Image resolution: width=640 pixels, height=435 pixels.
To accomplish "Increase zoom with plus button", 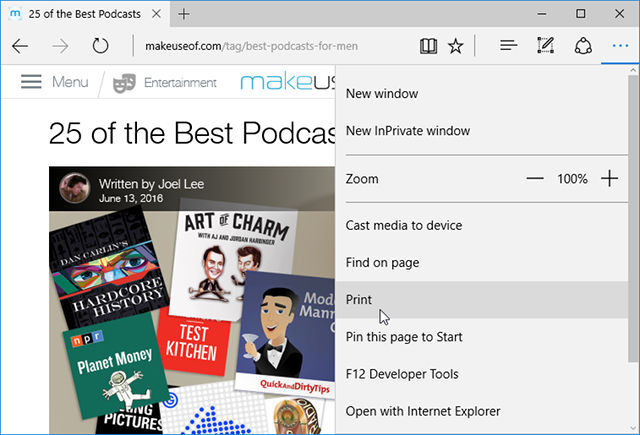I will 610,178.
